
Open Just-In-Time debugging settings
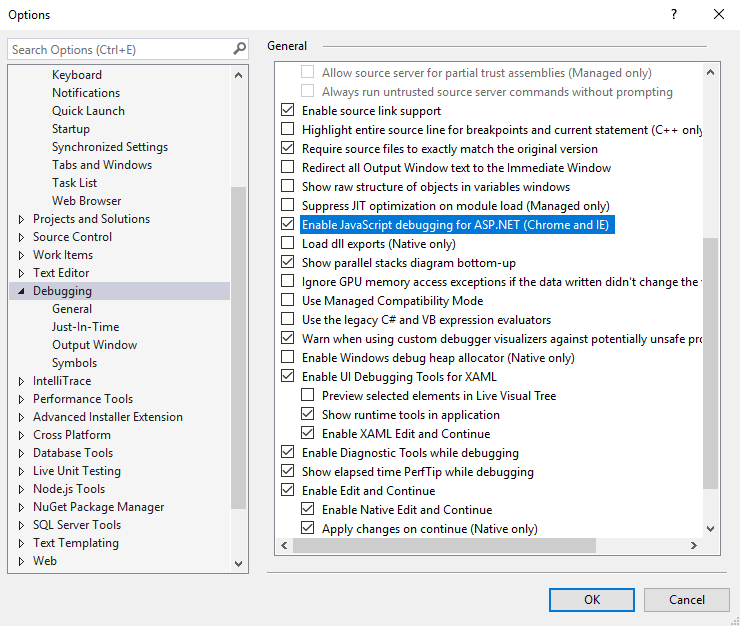tap(85, 327)
